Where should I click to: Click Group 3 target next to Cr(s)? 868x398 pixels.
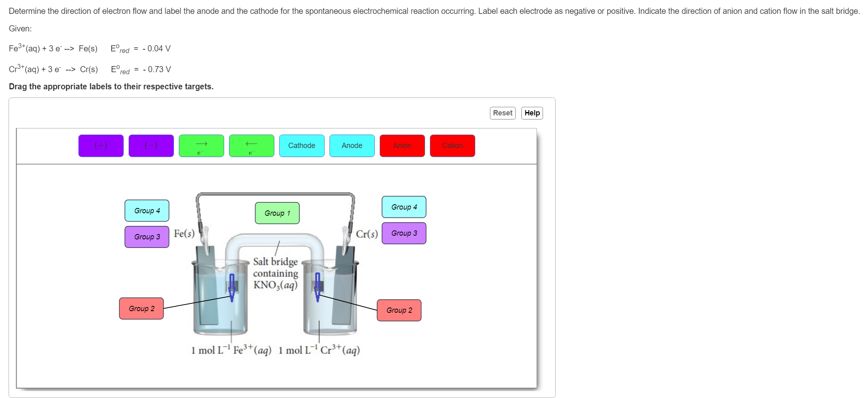[404, 233]
